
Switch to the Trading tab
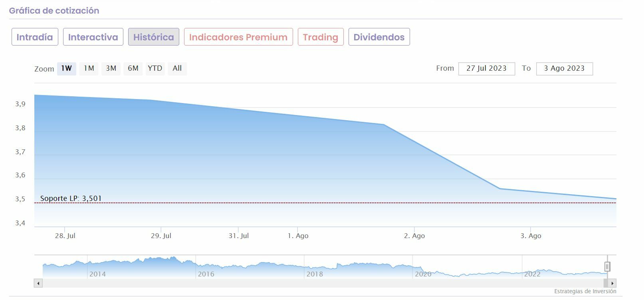coord(321,37)
